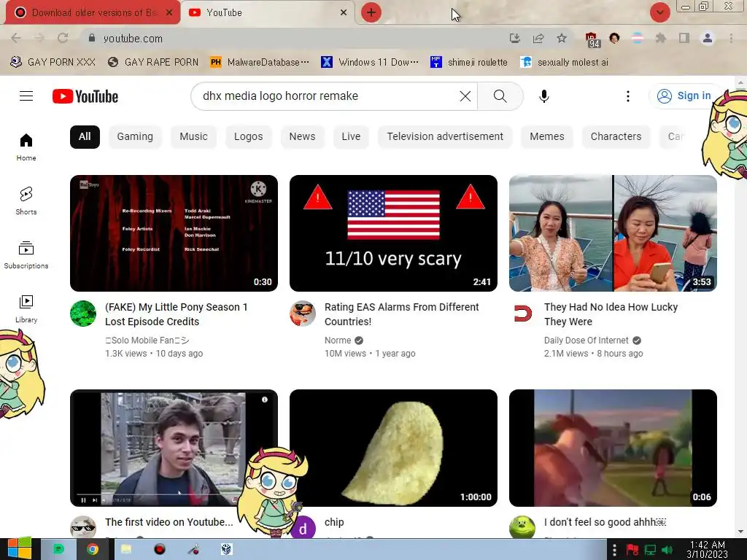Open the I don't feel so good thumbnail
Screen dimensions: 747x560
613,448
